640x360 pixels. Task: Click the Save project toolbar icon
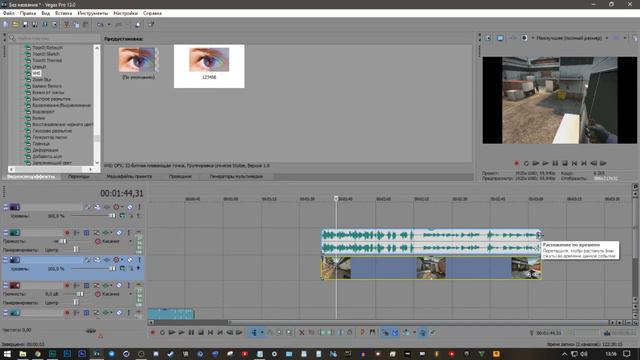(25, 24)
